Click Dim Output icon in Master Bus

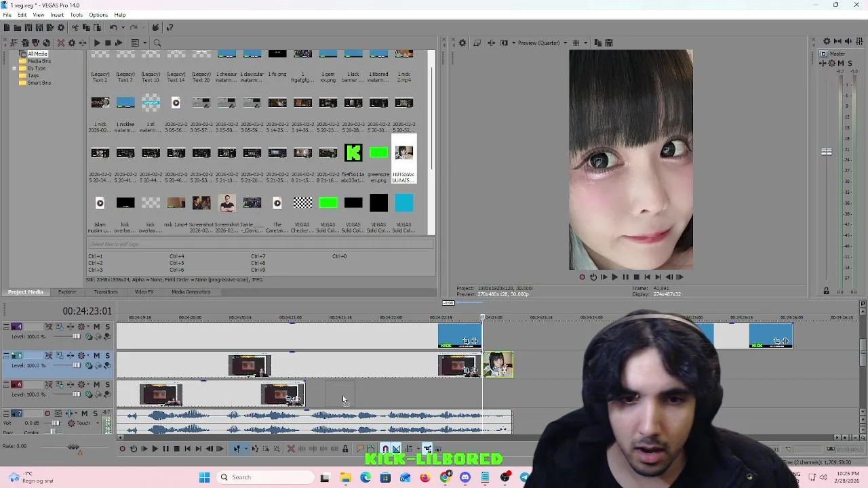[848, 41]
